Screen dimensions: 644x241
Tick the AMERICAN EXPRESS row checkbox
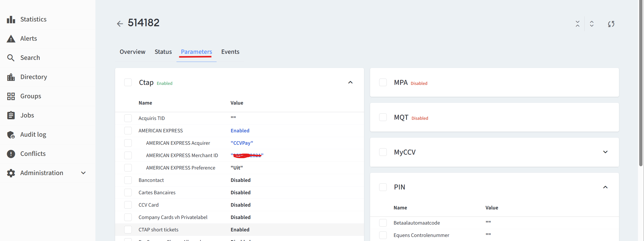point(128,131)
